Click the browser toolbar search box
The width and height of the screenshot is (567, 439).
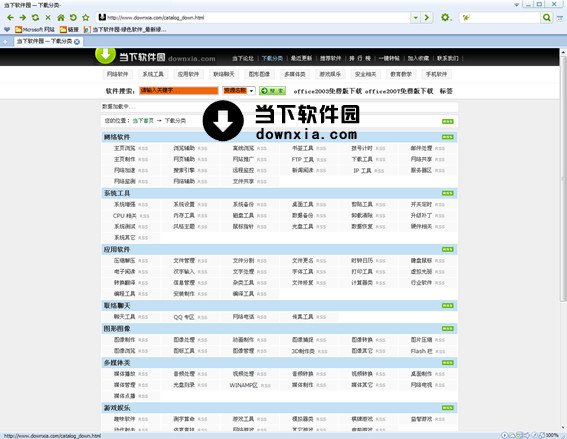tap(500, 17)
